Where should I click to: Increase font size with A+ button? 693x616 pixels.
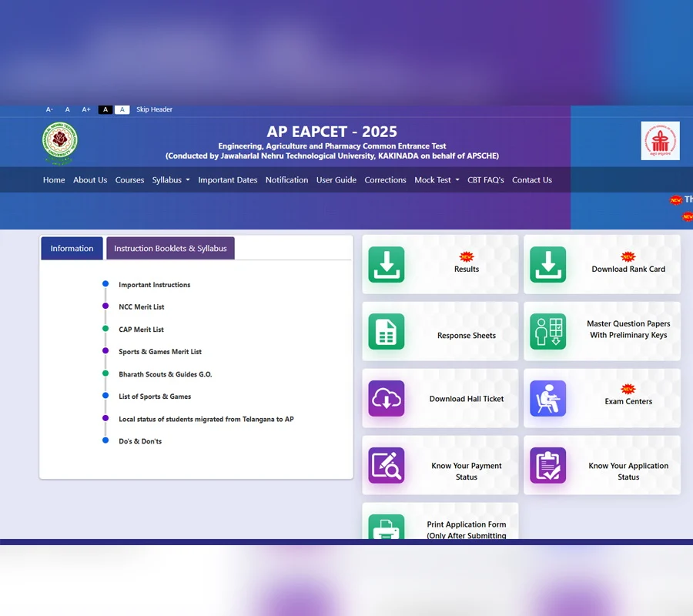(86, 109)
